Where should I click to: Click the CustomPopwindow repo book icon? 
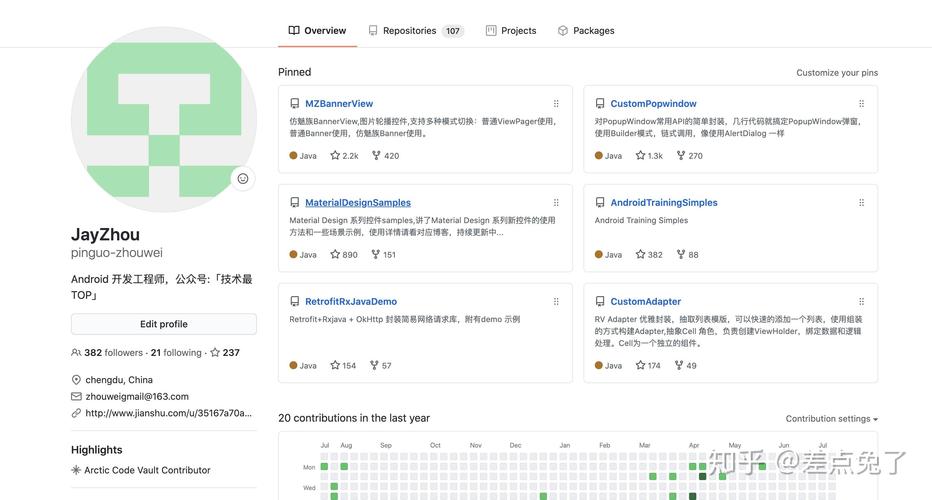click(x=600, y=103)
